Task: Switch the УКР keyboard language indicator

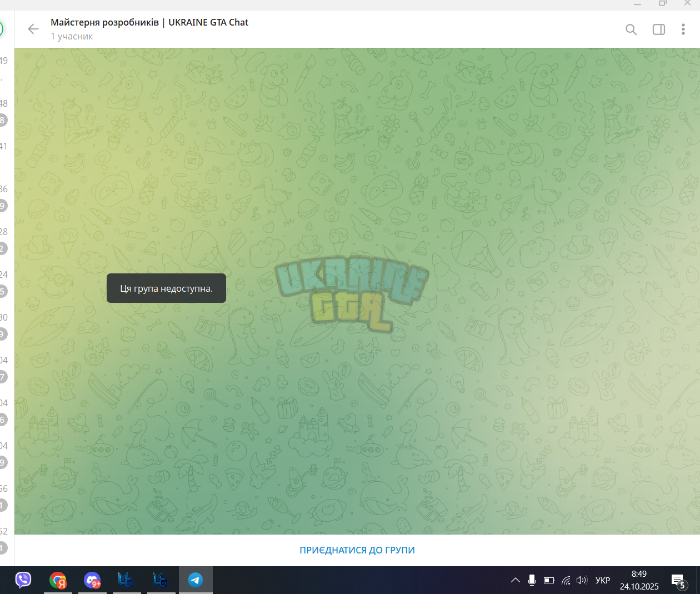Action: coord(603,580)
